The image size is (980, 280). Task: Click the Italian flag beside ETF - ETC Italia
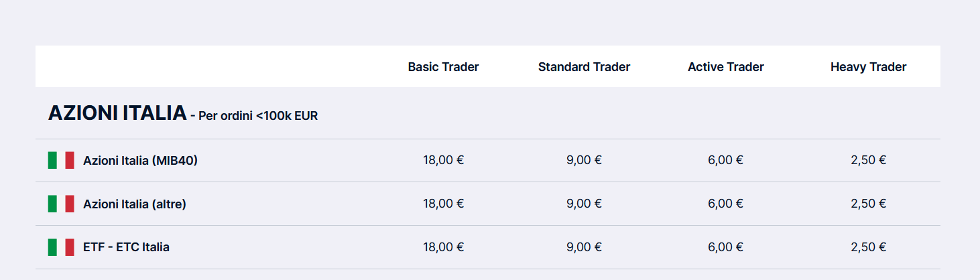pyautogui.click(x=61, y=247)
